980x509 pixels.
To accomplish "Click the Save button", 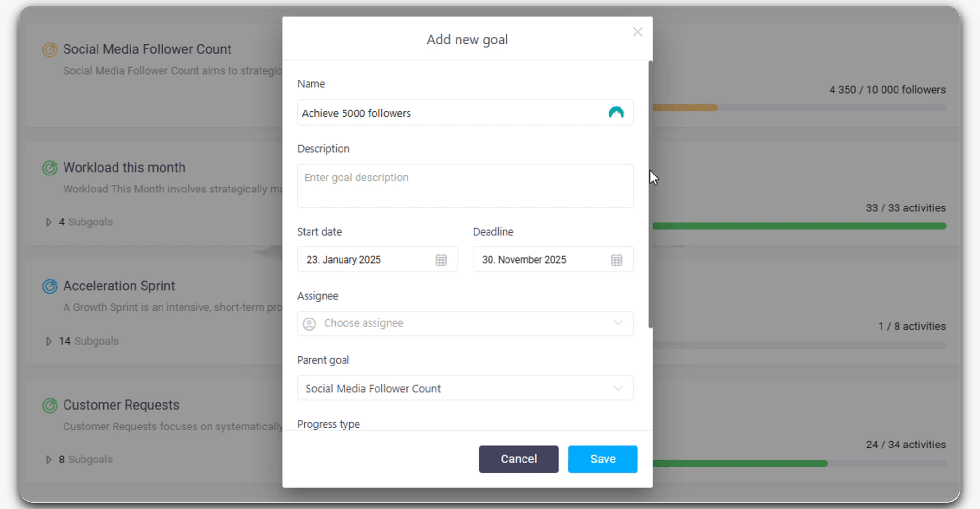I will [x=602, y=459].
